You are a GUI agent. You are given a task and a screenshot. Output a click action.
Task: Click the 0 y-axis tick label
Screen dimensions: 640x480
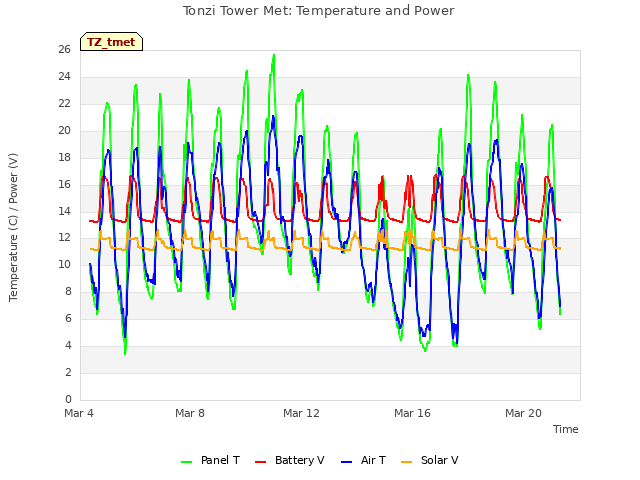[68, 400]
